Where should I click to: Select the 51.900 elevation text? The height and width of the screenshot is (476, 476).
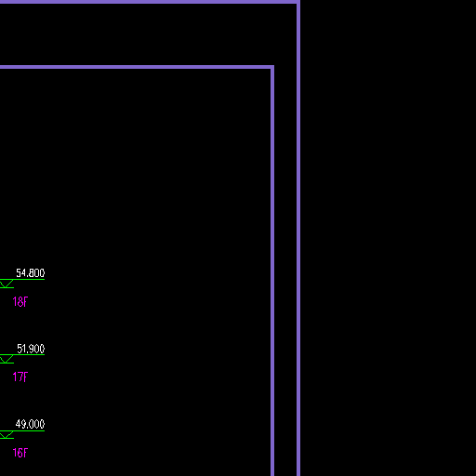click(31, 349)
